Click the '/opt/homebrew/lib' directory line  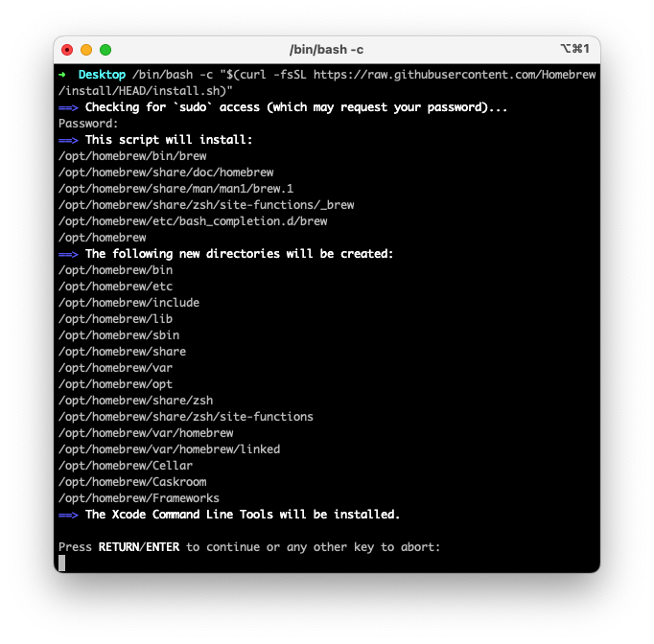click(115, 319)
